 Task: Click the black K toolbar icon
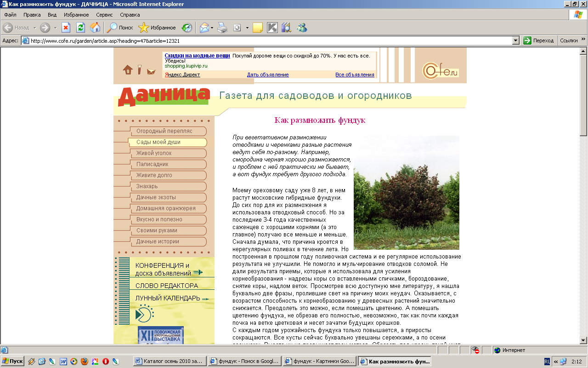(272, 28)
